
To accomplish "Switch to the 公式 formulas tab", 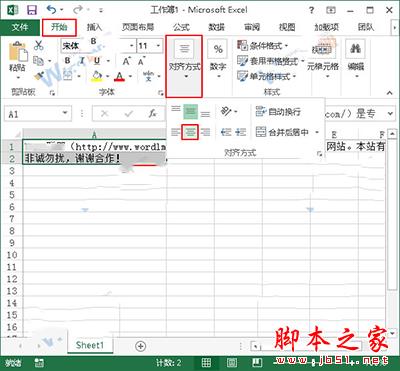I will 181,27.
